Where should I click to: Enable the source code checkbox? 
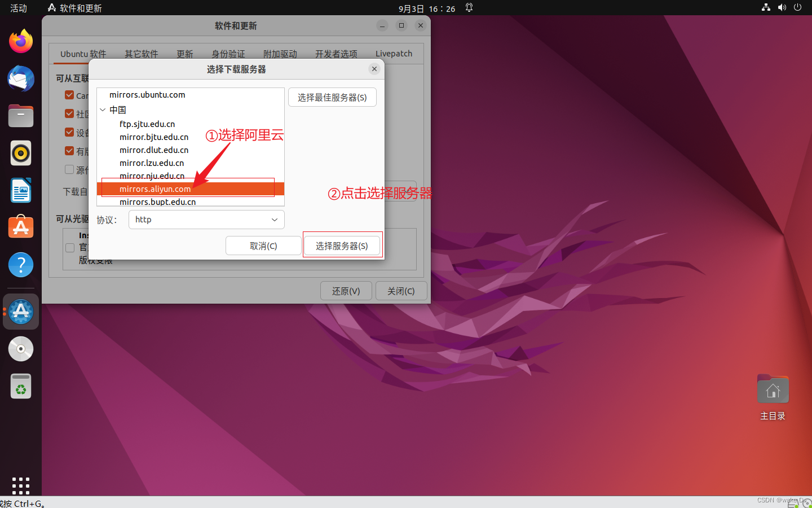click(69, 169)
